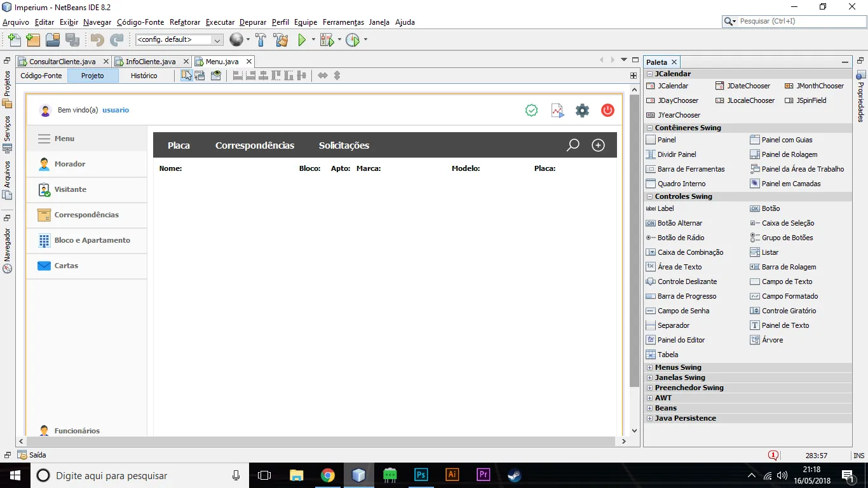Switch to the ConsultarCliente.java tab
868x488 pixels.
[62, 62]
